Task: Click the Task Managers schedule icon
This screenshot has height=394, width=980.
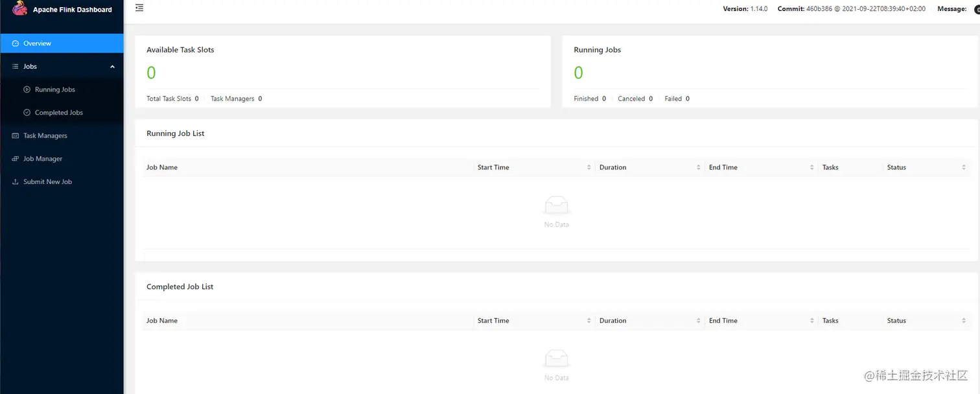Action: pos(16,136)
